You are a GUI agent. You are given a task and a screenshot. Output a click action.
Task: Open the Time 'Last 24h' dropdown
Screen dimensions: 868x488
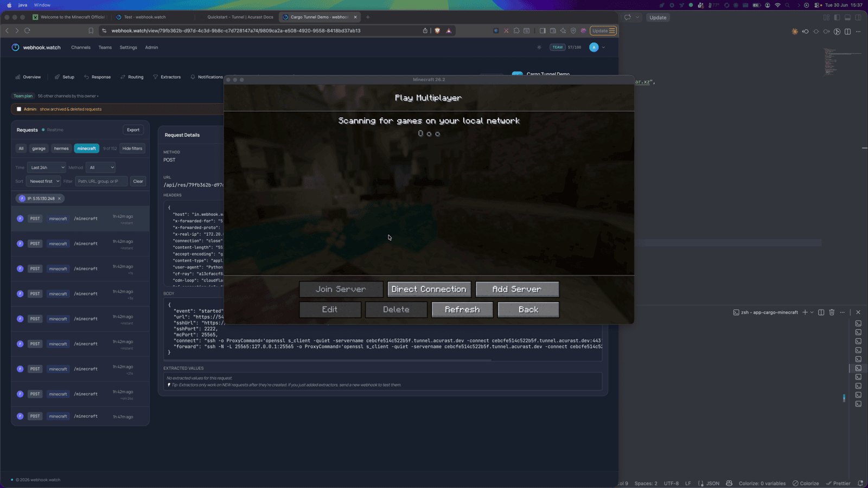(47, 168)
